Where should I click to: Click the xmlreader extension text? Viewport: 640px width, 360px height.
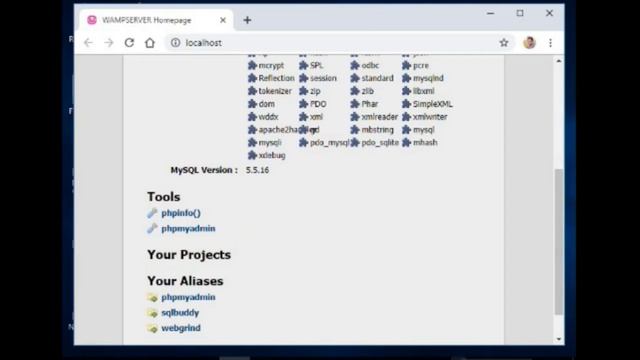pyautogui.click(x=380, y=117)
